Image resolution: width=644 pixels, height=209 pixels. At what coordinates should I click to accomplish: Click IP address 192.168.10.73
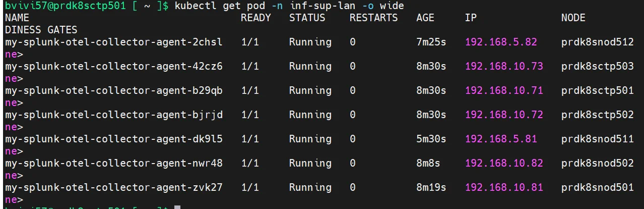(x=504, y=66)
